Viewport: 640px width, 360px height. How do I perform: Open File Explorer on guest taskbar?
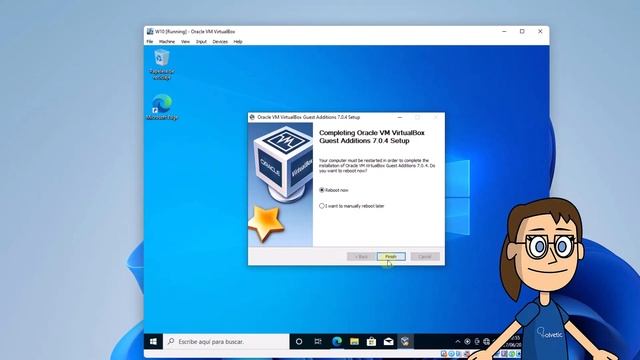(354, 342)
